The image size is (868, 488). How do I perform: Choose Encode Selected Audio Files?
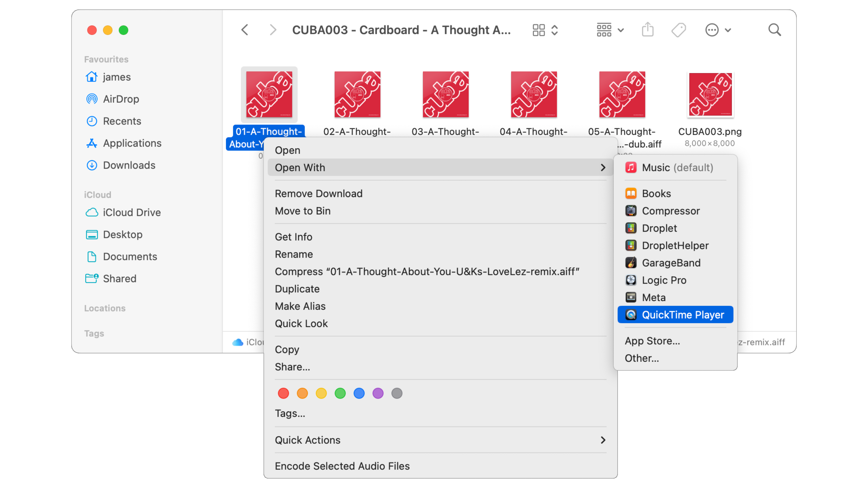(x=440, y=466)
